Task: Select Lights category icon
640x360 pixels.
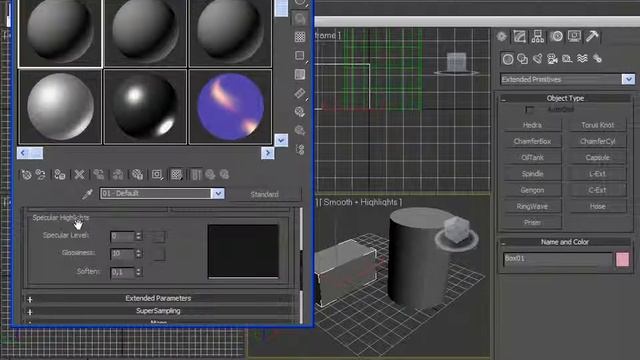Action: 538,59
